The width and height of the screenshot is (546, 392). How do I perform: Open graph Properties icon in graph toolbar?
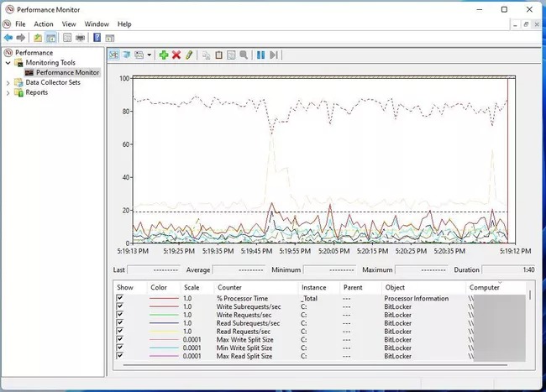click(231, 55)
